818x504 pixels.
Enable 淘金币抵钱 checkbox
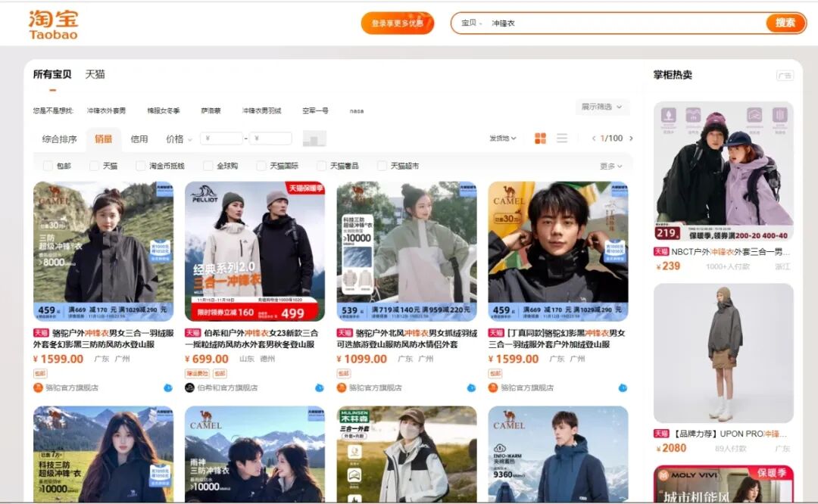[x=140, y=166]
